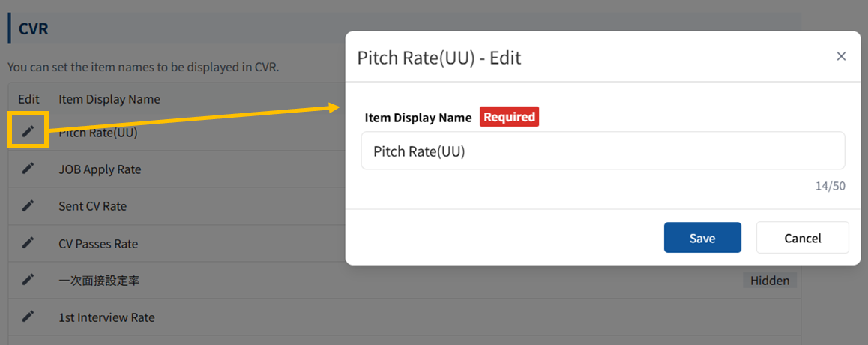Select the Sent CV Rate row label
Viewport: 868px width, 345px height.
(x=92, y=206)
